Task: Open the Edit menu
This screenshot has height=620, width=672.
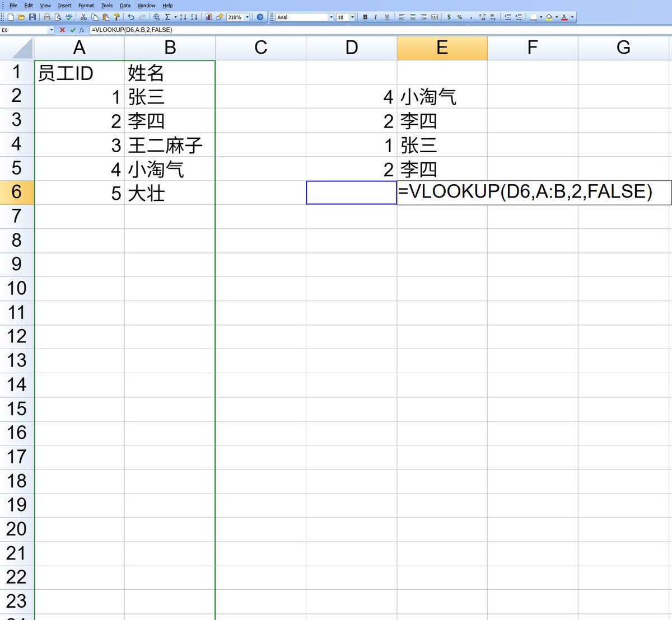Action: [29, 6]
